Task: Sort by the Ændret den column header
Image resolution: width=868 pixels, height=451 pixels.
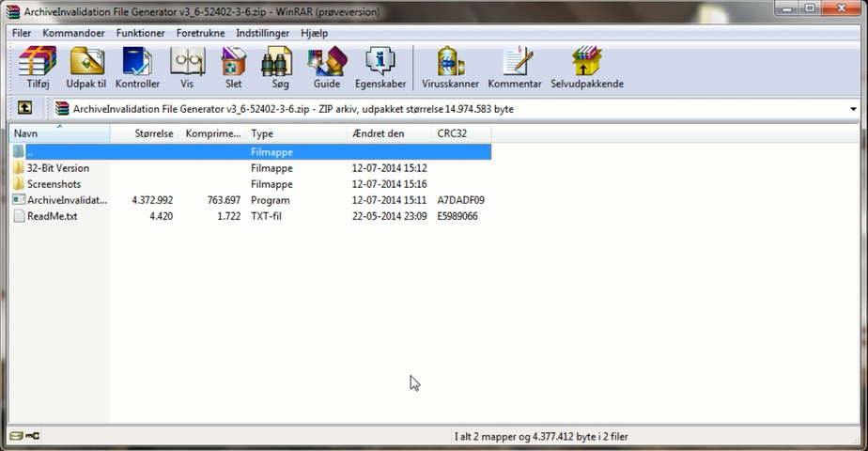Action: tap(389, 133)
